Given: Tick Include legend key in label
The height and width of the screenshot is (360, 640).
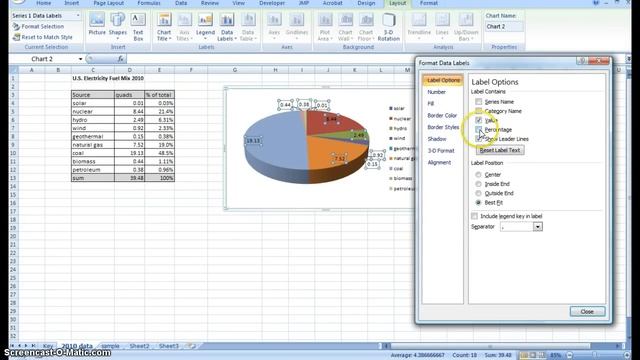Looking at the screenshot, I should [474, 216].
